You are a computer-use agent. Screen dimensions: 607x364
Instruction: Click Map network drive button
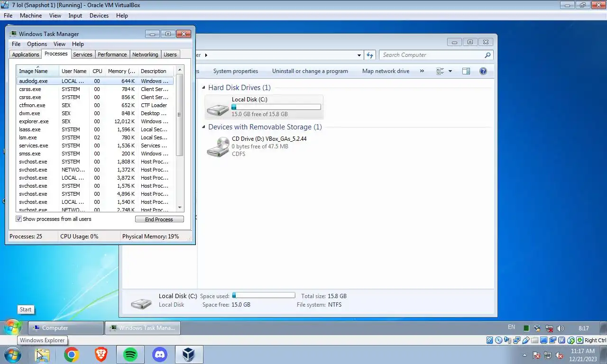click(386, 71)
